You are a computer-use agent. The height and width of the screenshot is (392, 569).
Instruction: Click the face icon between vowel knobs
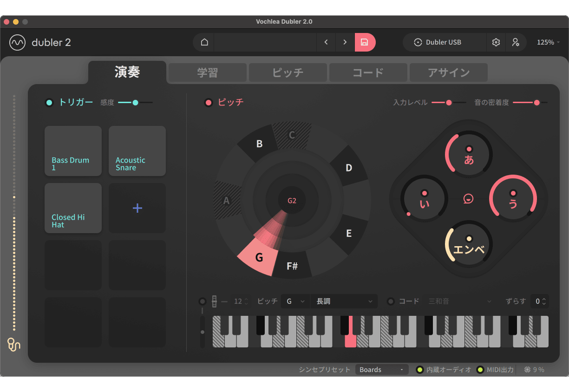[468, 199]
